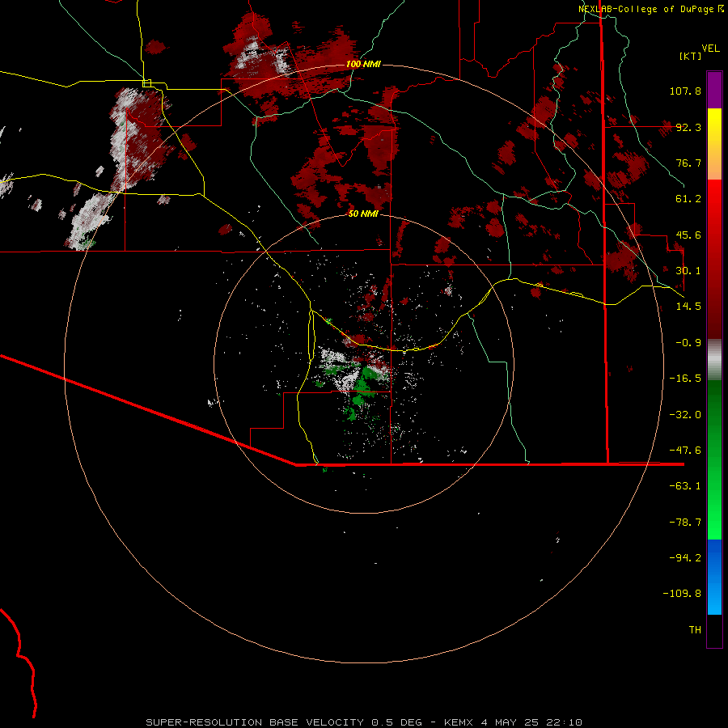
Task: Click the '30.1' scale value
Action: tap(688, 271)
